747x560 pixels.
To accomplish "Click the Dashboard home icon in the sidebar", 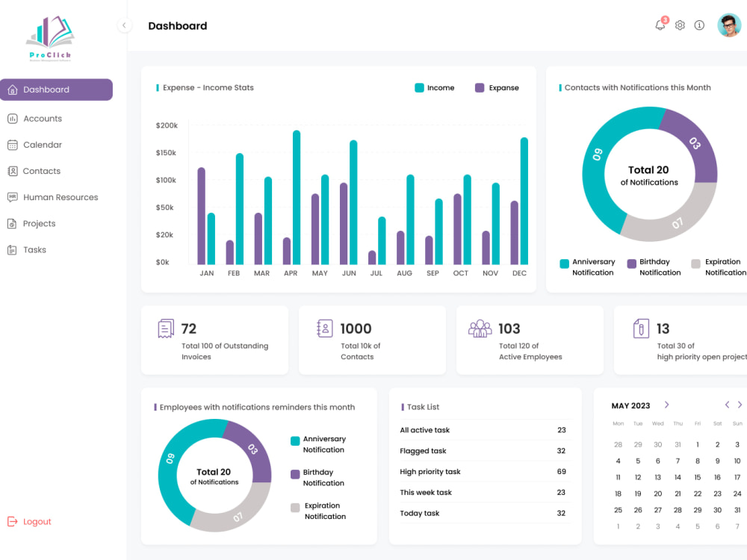I will click(13, 90).
